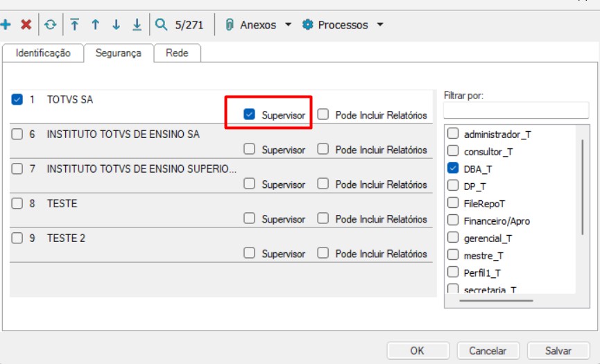Click the profile list vertical scrollbar

pyautogui.click(x=583, y=187)
